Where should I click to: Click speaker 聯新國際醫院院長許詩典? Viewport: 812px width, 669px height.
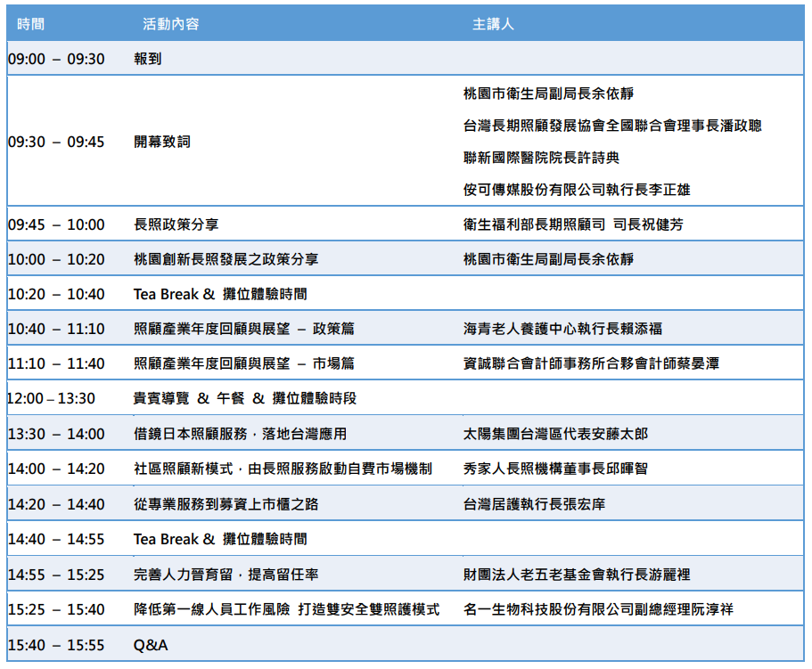click(x=541, y=158)
